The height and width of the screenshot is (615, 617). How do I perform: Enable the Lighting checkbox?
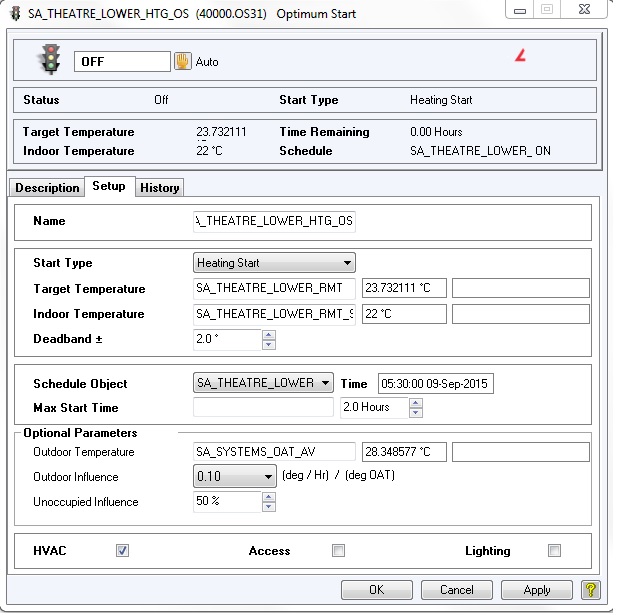(554, 551)
